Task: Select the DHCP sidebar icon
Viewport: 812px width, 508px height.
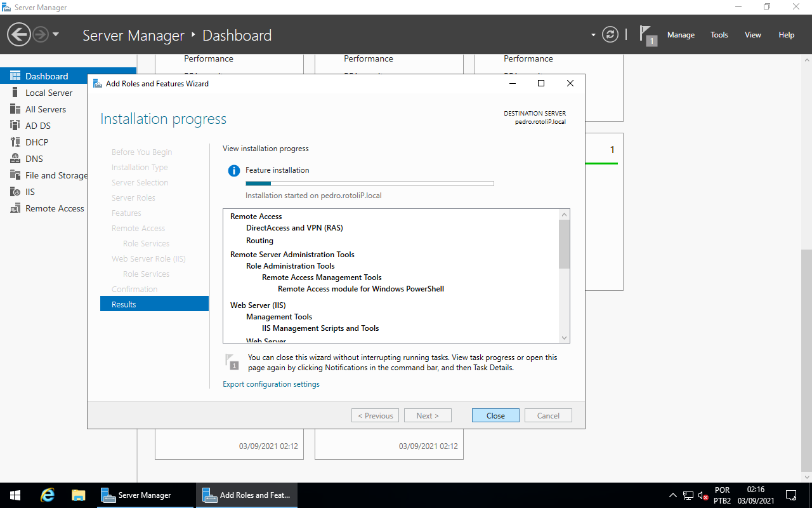Action: tap(15, 142)
